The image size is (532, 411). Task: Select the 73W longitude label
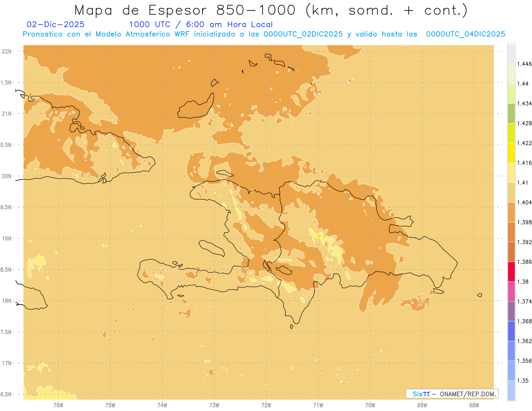click(x=214, y=405)
